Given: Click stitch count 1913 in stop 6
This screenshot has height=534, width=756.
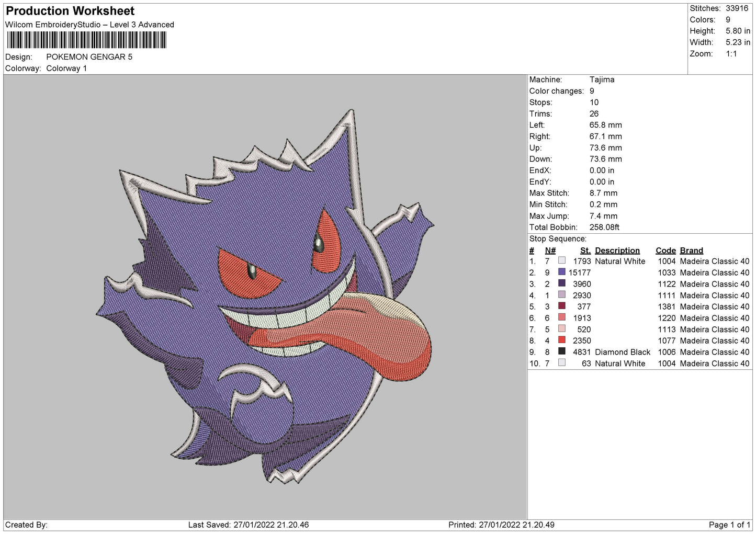Looking at the screenshot, I should tap(582, 318).
